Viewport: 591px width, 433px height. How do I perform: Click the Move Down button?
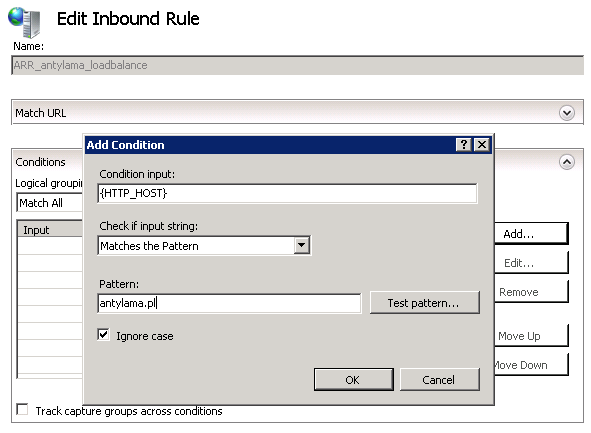tap(531, 364)
